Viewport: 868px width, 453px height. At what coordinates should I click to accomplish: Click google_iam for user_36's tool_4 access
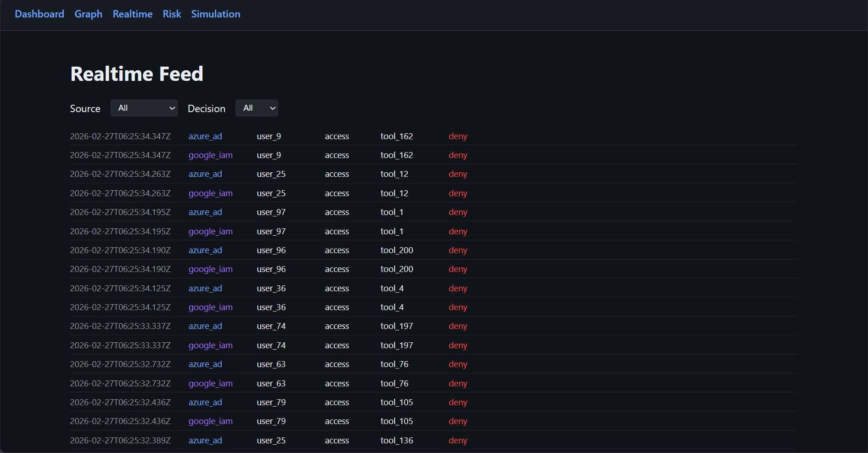210,307
